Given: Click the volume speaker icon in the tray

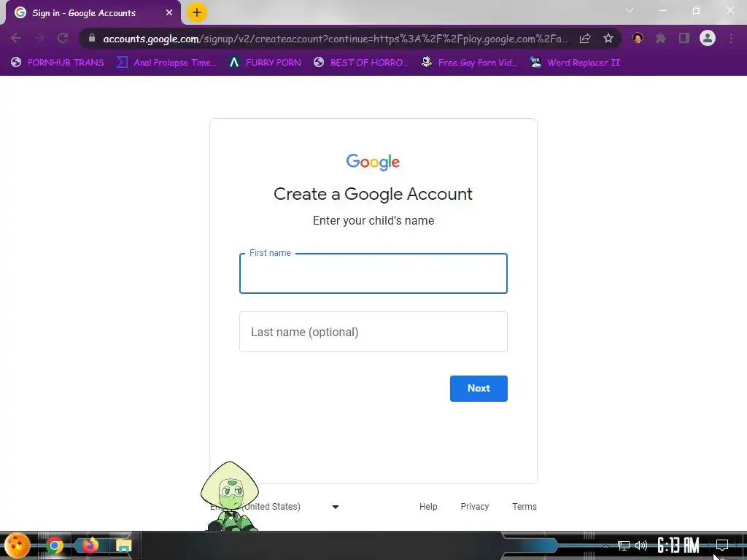Looking at the screenshot, I should (641, 545).
